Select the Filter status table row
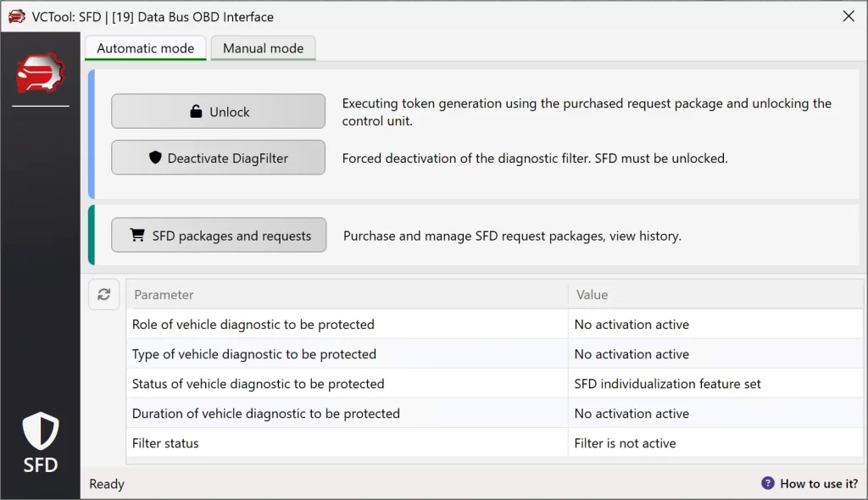 [339, 442]
